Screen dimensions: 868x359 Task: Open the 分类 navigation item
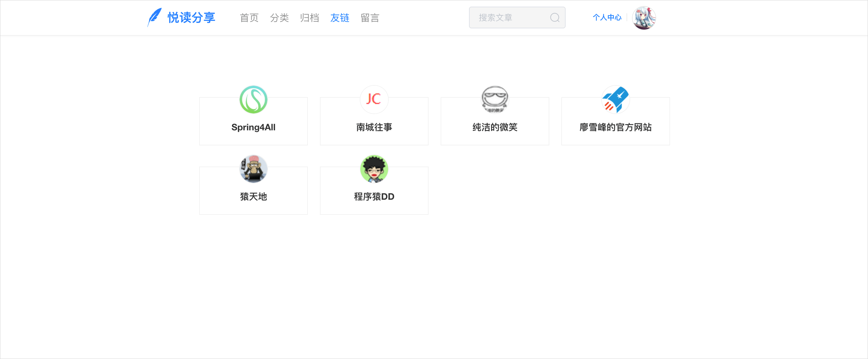pyautogui.click(x=279, y=18)
